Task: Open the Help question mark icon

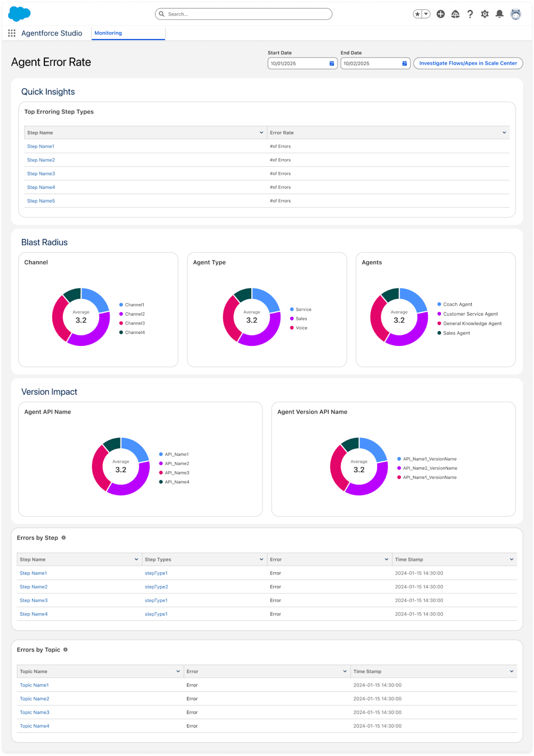Action: pyautogui.click(x=470, y=14)
